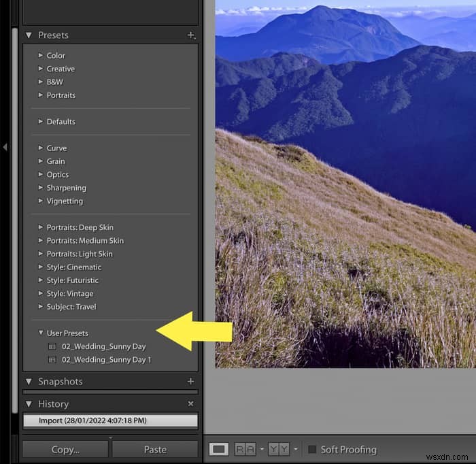Expand the Defaults preset group

pos(40,122)
